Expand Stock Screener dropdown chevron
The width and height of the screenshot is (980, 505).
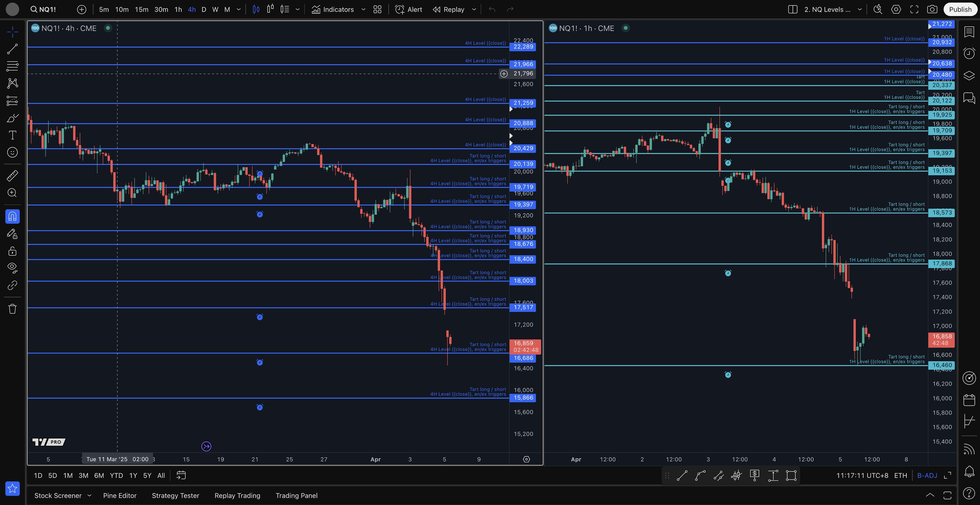click(89, 496)
